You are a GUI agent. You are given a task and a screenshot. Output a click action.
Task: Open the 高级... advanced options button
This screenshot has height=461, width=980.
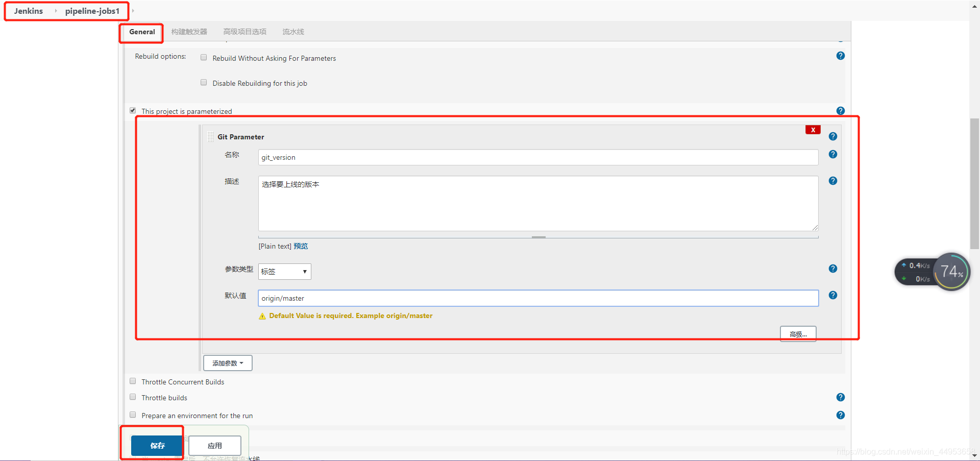coord(798,334)
